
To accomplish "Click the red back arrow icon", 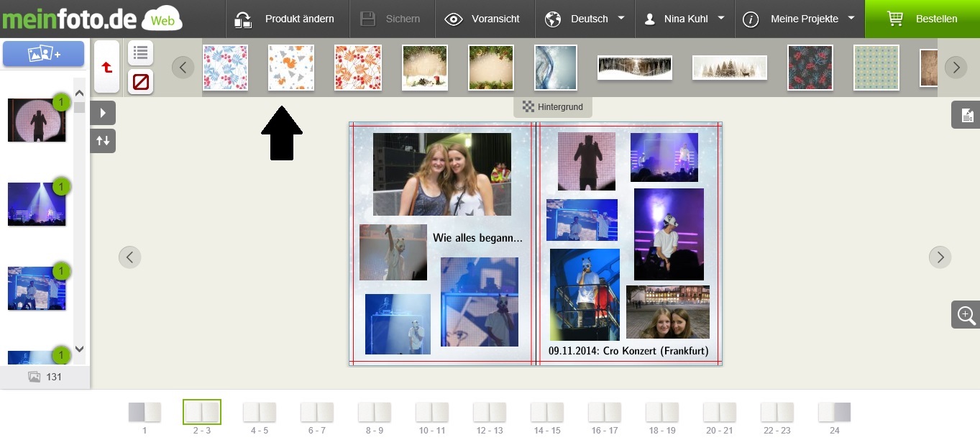I will coord(106,67).
